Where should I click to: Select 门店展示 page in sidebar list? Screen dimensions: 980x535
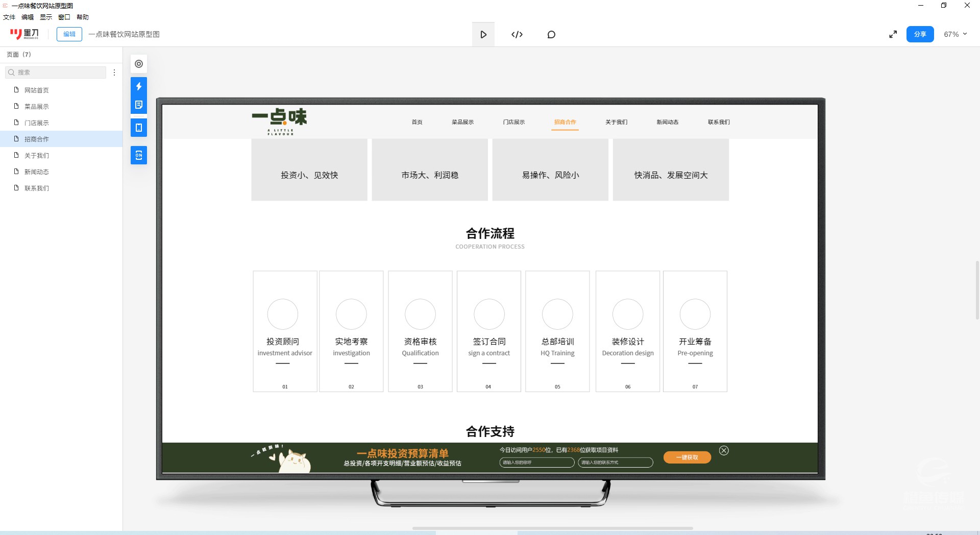click(61, 123)
